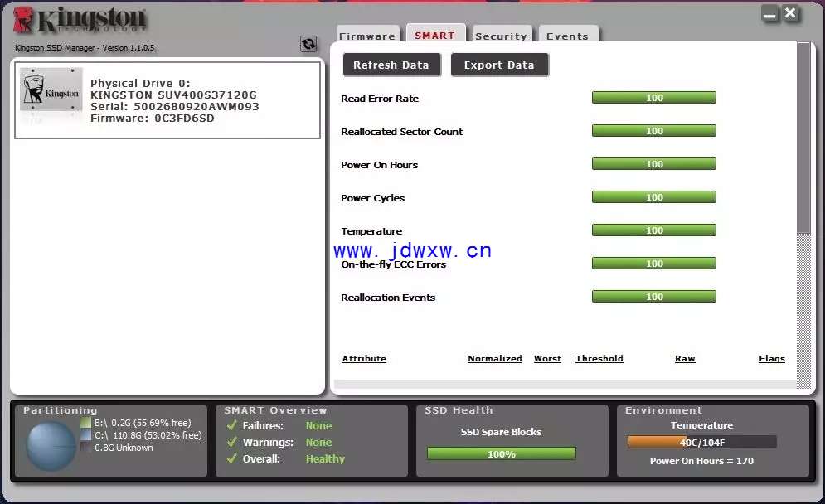
Task: Click the 40C/104F temperature gauge
Action: point(702,442)
